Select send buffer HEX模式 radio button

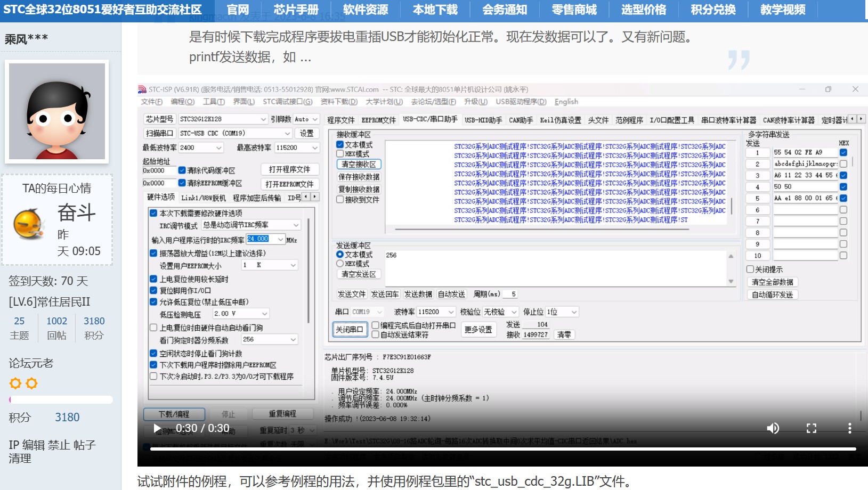340,264
